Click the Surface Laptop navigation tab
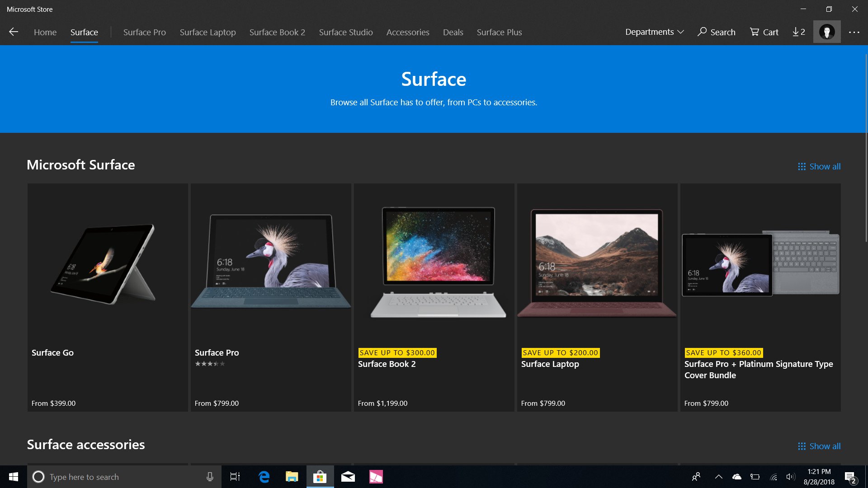Viewport: 868px width, 488px height. (208, 32)
